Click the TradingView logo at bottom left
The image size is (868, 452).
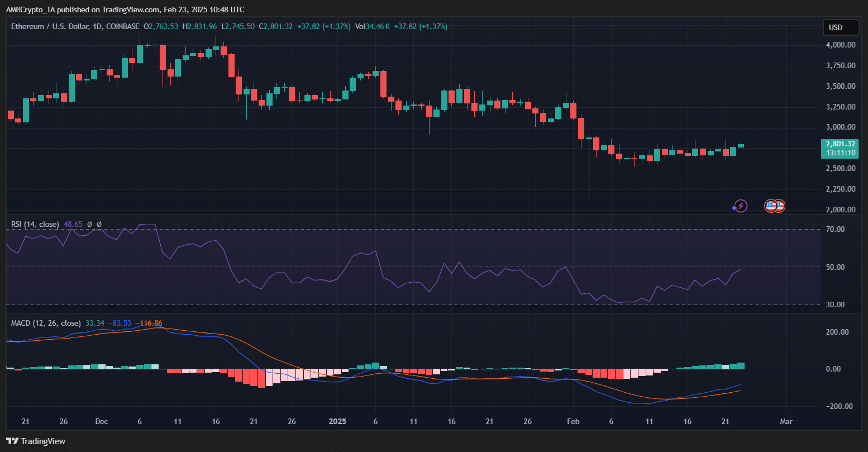(36, 441)
